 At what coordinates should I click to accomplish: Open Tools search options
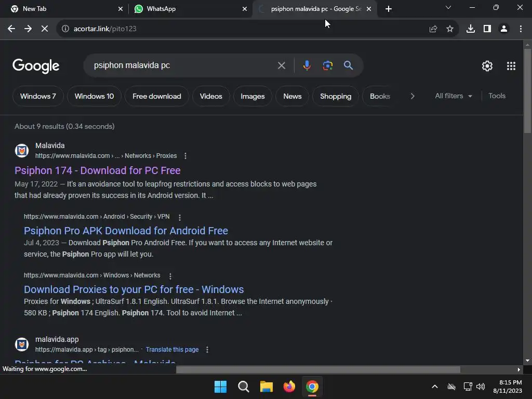click(497, 96)
